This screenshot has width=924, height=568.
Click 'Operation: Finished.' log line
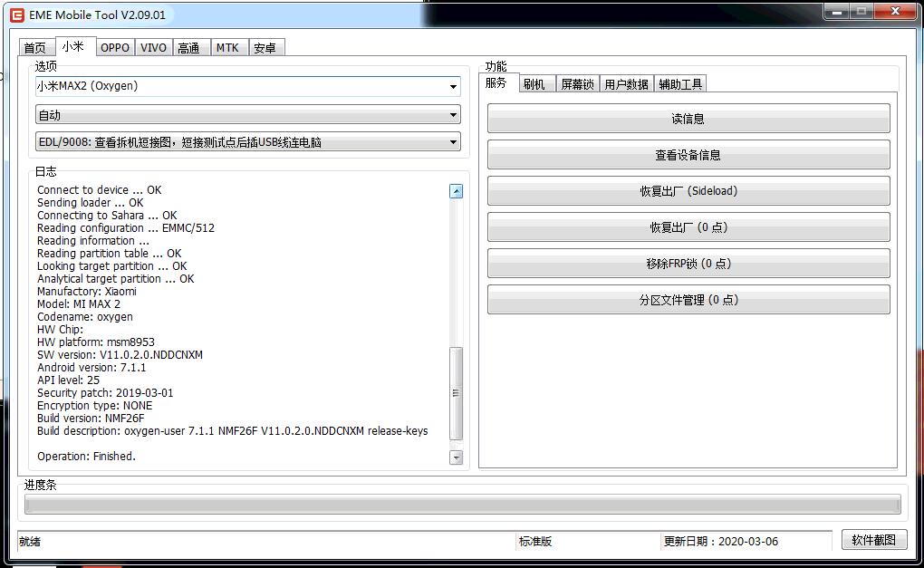pos(86,456)
